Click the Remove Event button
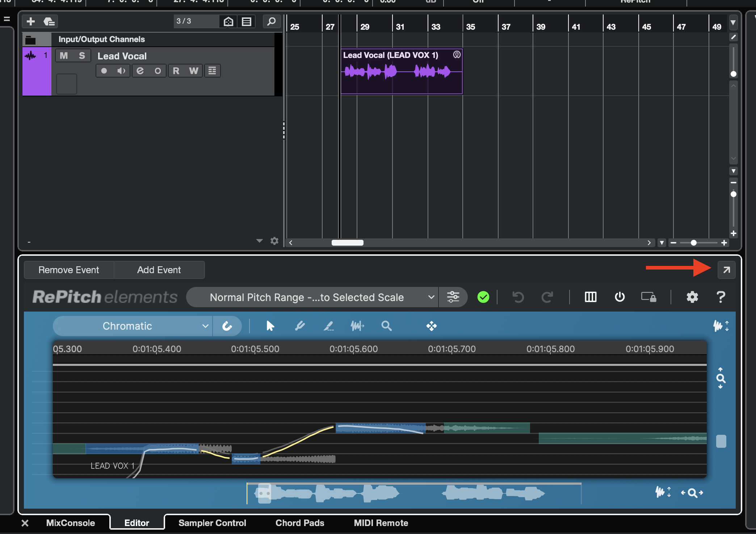756x534 pixels. click(69, 270)
